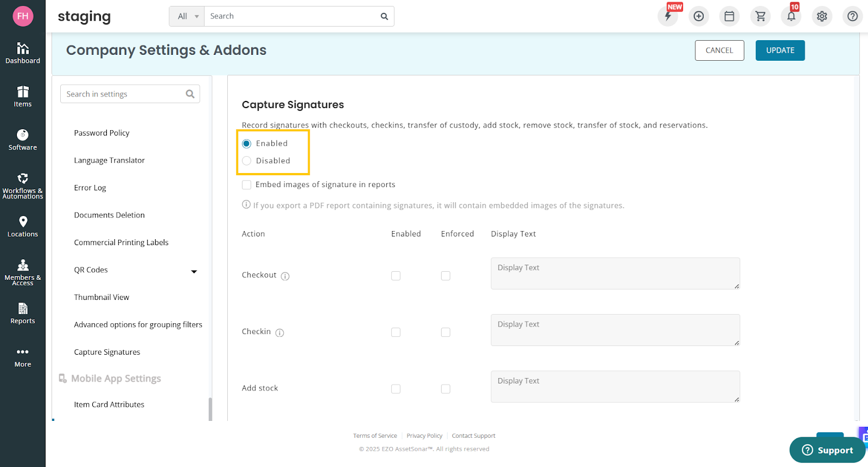Open Advanced options for grouping filters
The height and width of the screenshot is (467, 868).
coord(138,324)
